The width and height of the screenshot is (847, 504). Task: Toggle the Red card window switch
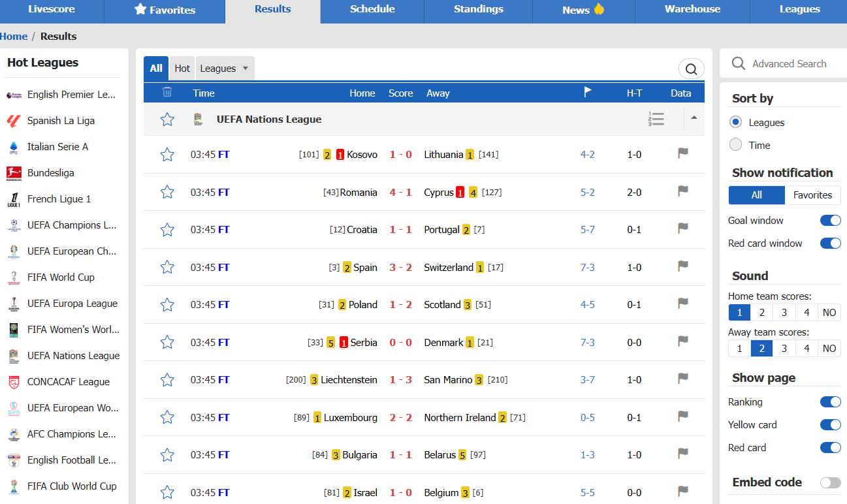tap(831, 244)
